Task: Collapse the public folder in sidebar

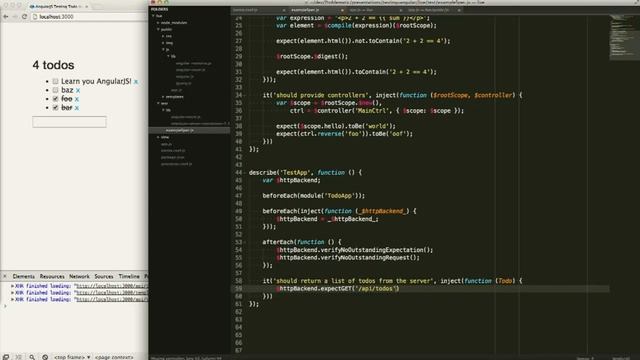Action: [158, 29]
